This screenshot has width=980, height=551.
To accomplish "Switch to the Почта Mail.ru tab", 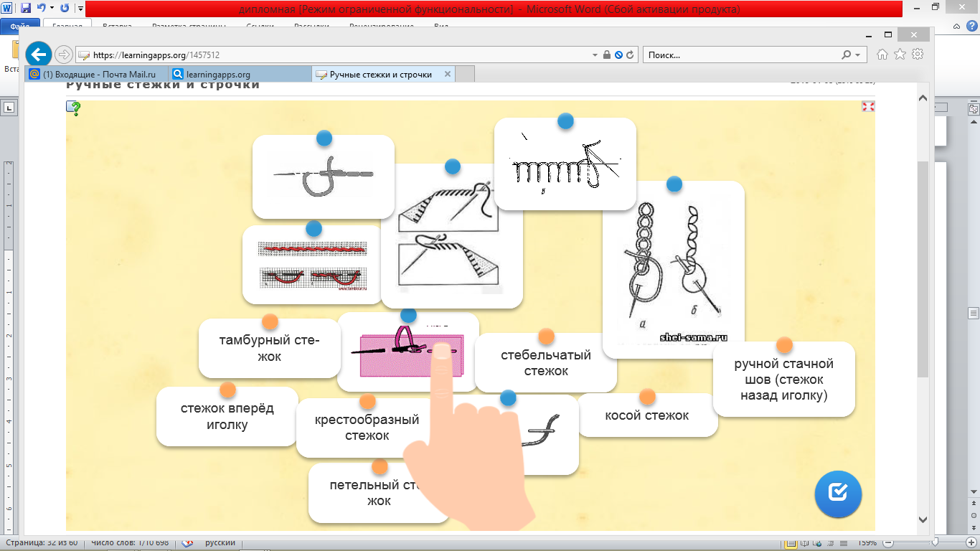I will coord(98,74).
